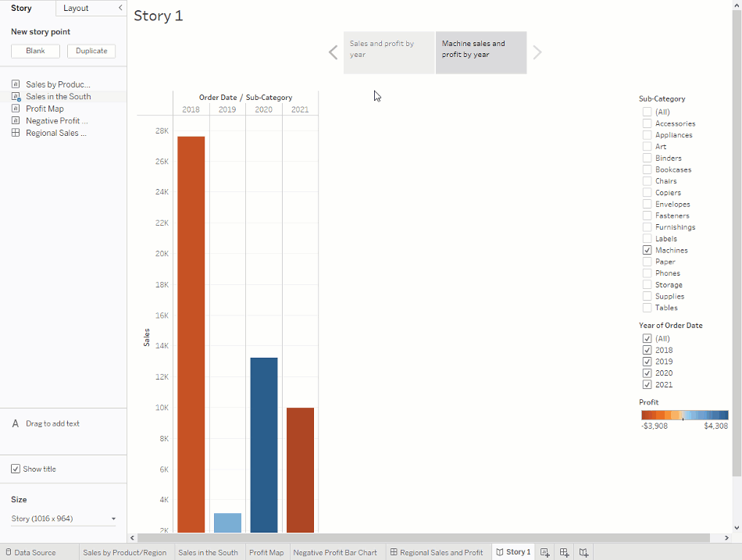
Task: Select the 'Sales and profit by year' caption
Action: point(388,52)
